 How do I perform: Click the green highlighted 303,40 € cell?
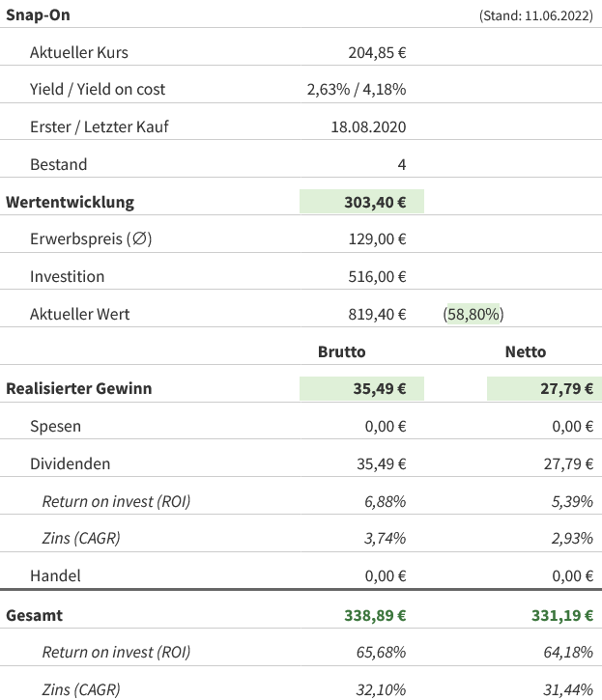362,202
